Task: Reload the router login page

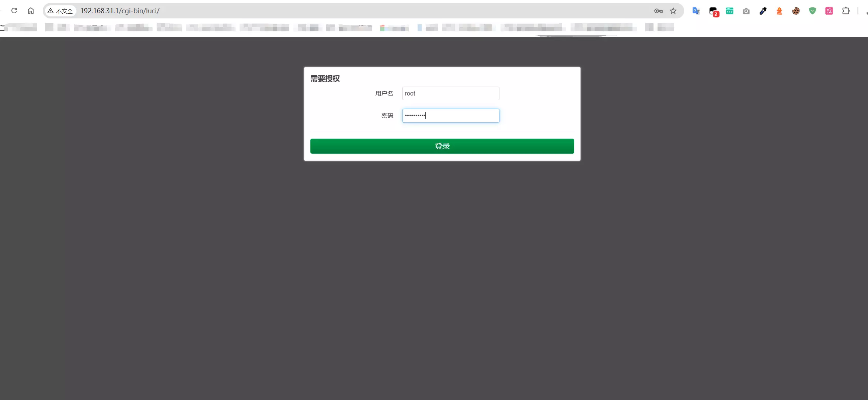Action: (14, 11)
